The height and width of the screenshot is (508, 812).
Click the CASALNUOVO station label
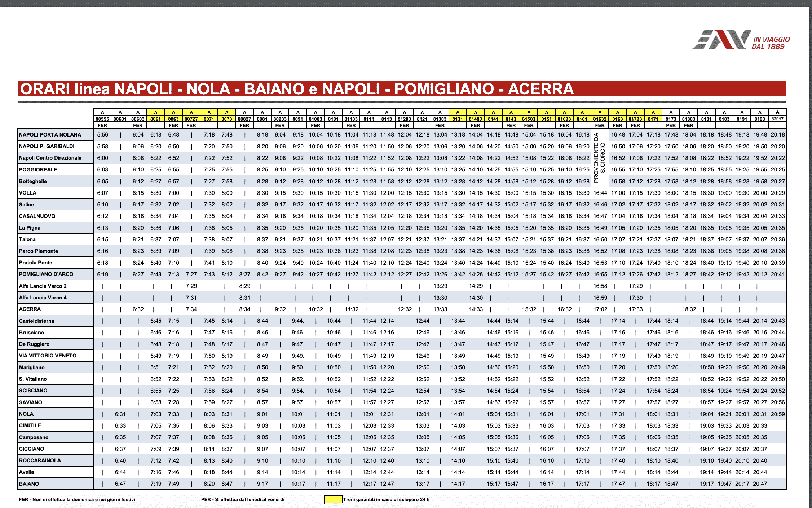point(37,216)
